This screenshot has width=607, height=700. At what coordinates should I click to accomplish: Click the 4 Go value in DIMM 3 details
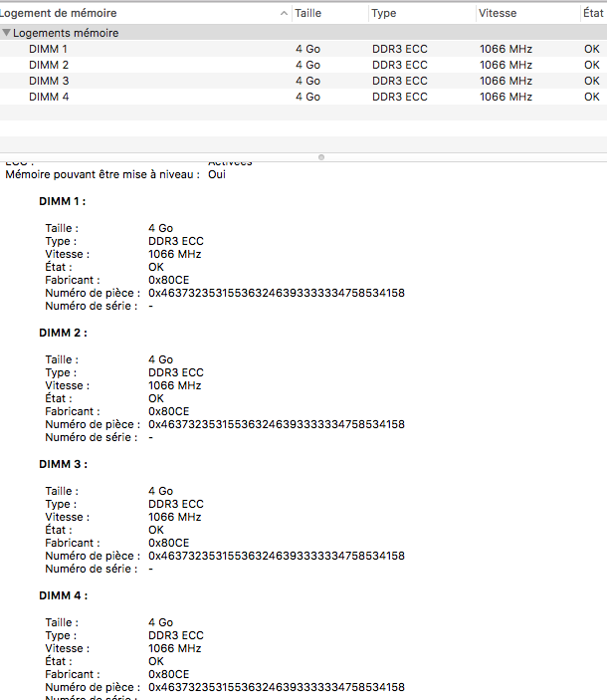pos(160,491)
